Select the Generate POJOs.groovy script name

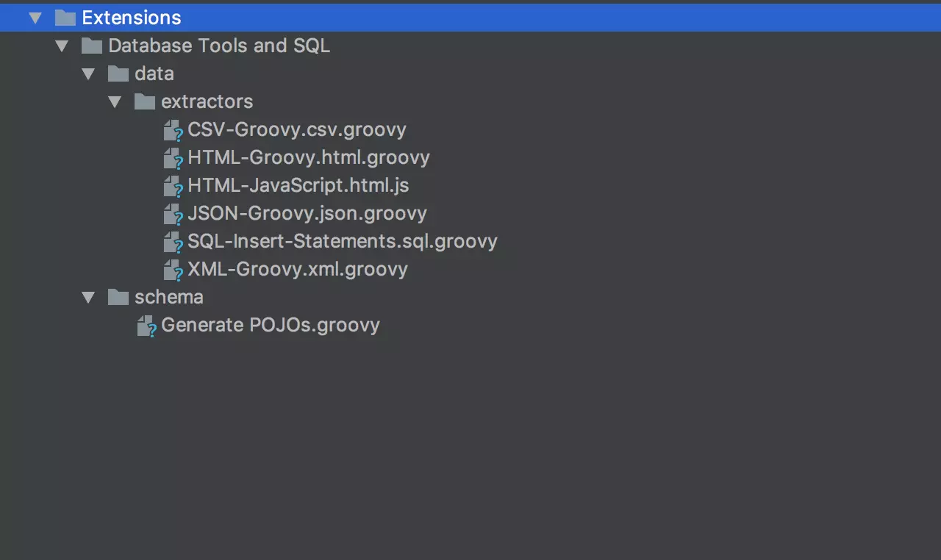pyautogui.click(x=270, y=325)
